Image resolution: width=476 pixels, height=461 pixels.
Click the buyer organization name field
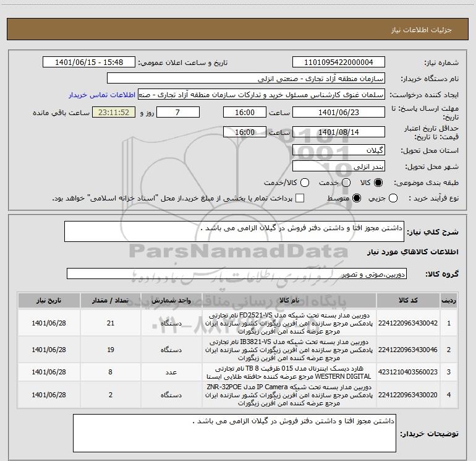click(246, 79)
